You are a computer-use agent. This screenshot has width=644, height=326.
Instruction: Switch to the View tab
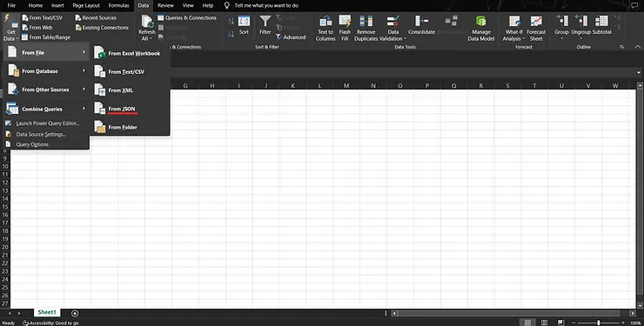(188, 5)
